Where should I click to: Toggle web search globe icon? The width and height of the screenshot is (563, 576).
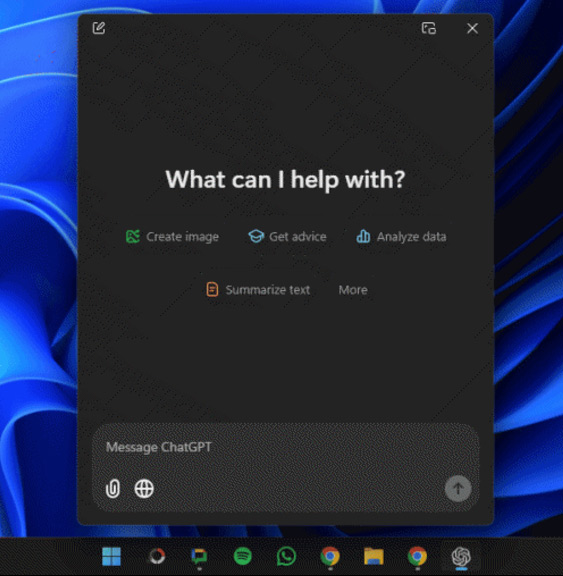tap(144, 489)
